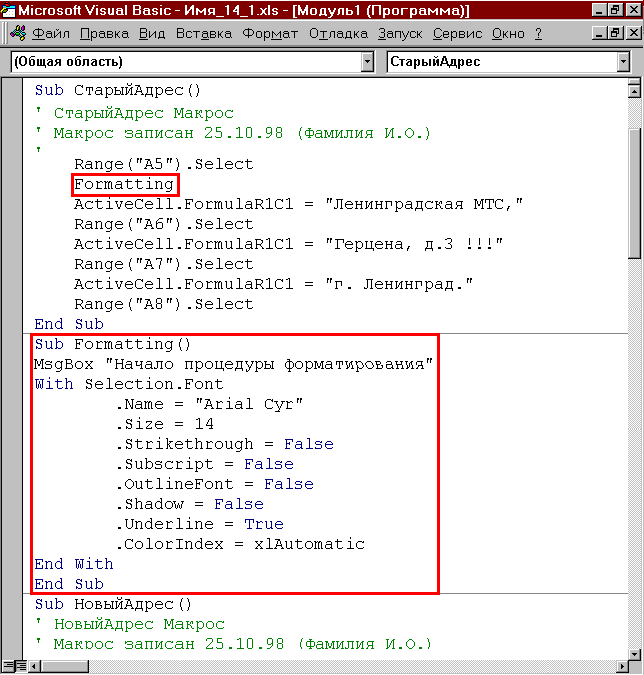Click the Excel view icon left of Файл

click(18, 33)
